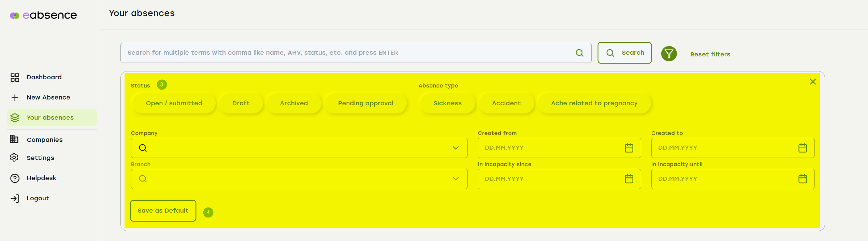Open Helpdesk from sidebar
The image size is (868, 241).
point(41,178)
